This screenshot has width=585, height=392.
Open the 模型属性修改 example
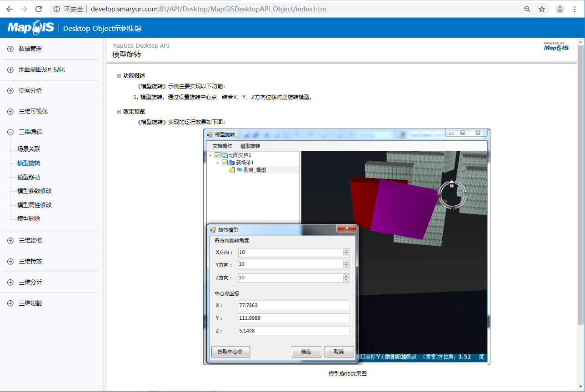pyautogui.click(x=35, y=205)
